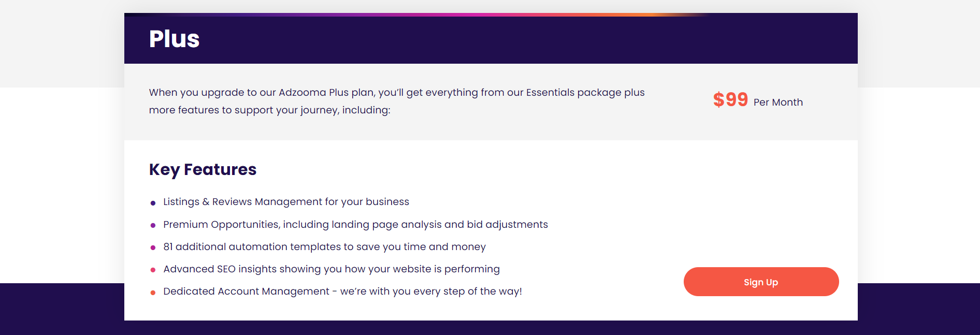Click the bullet beside 81 additional automation templates

click(x=153, y=247)
